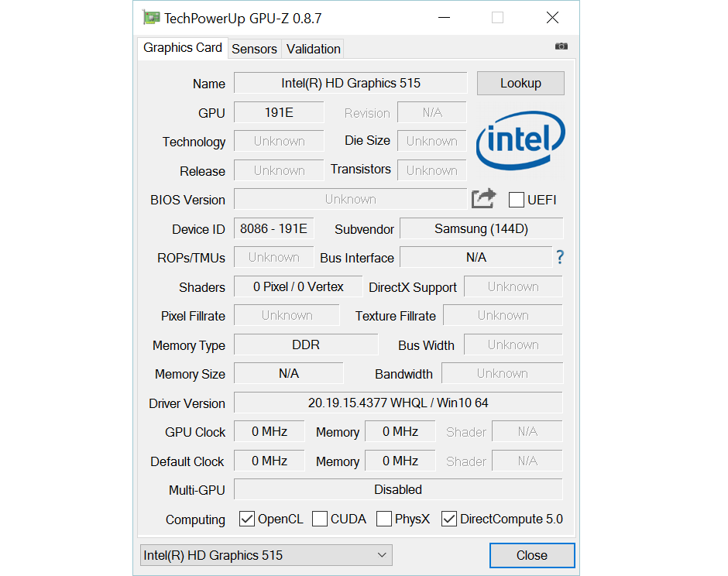Image resolution: width=728 pixels, height=576 pixels.
Task: Click the Texture Fillrate Unknown field
Action: [x=503, y=316]
